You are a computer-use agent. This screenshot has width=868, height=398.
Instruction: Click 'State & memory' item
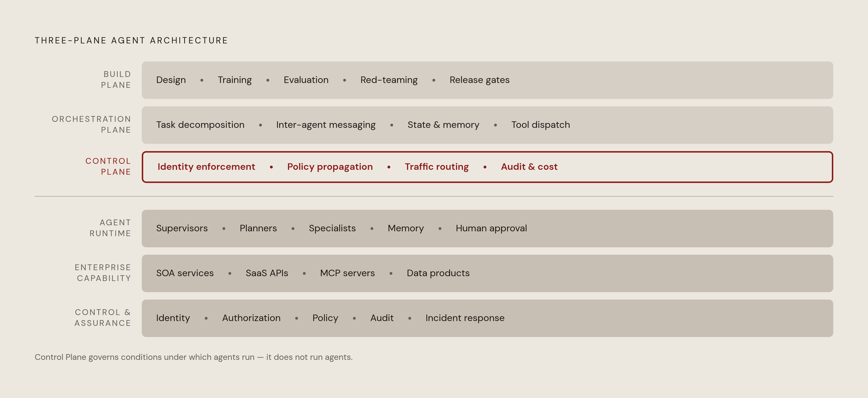[x=443, y=125]
